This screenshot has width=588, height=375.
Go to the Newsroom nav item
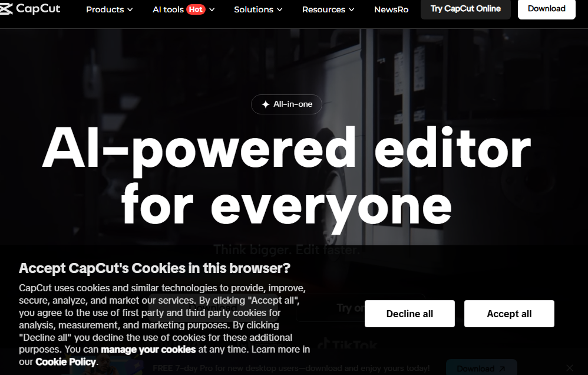[391, 9]
